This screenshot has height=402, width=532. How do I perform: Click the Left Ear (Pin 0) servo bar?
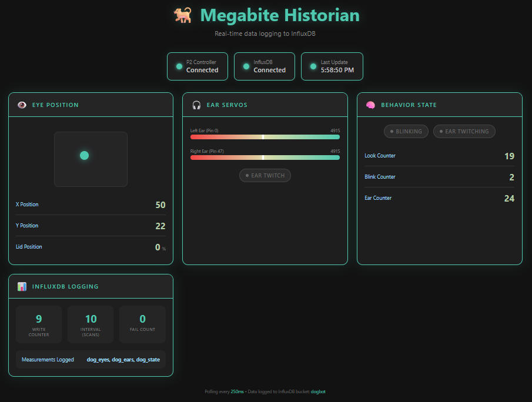tap(265, 137)
